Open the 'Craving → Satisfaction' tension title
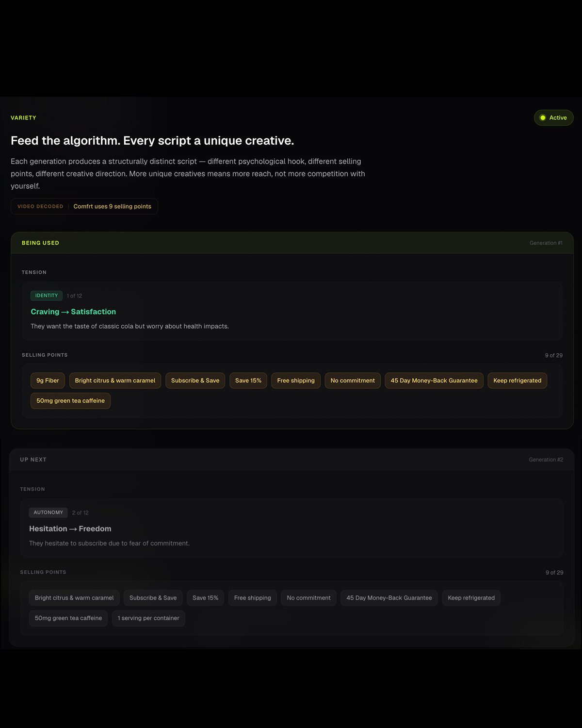 coord(73,312)
